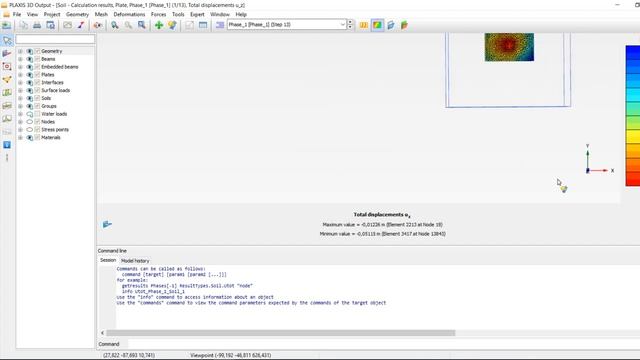Image resolution: width=640 pixels, height=360 pixels.
Task: Select the arrow selection tool in left sidebar
Action: coord(7,40)
